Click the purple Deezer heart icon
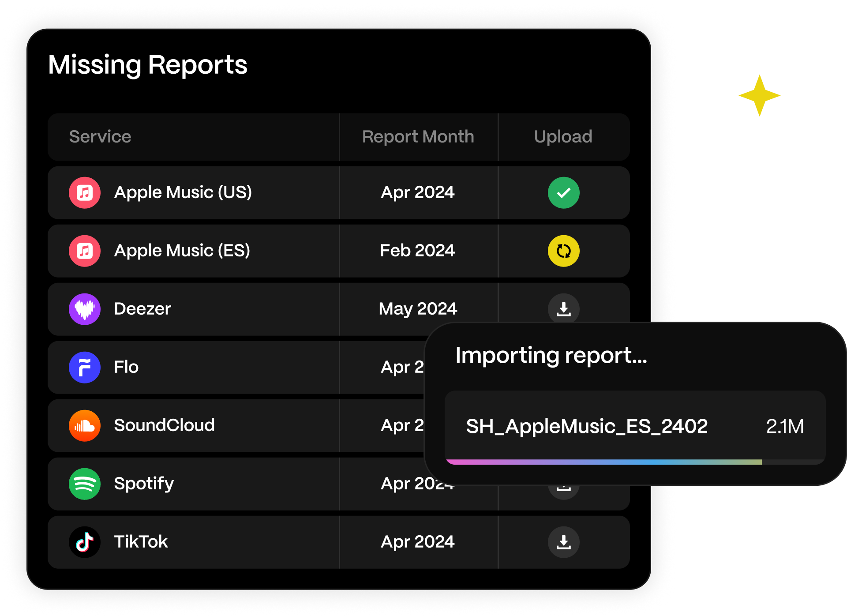This screenshot has width=847, height=616. [x=85, y=309]
